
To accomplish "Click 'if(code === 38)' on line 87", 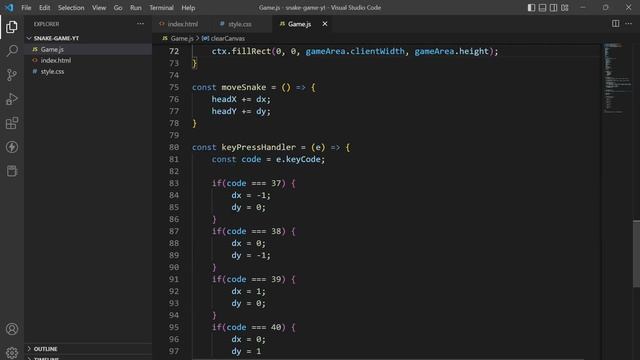I will tap(249, 231).
